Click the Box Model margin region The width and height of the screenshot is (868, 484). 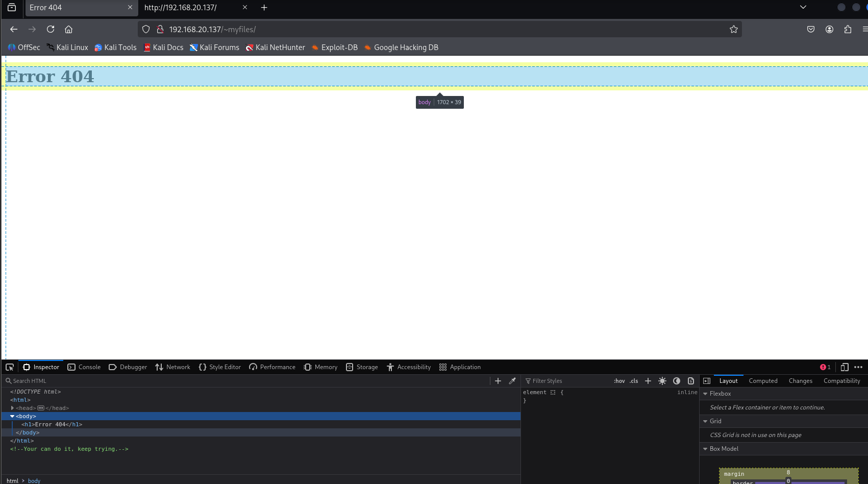(734, 474)
